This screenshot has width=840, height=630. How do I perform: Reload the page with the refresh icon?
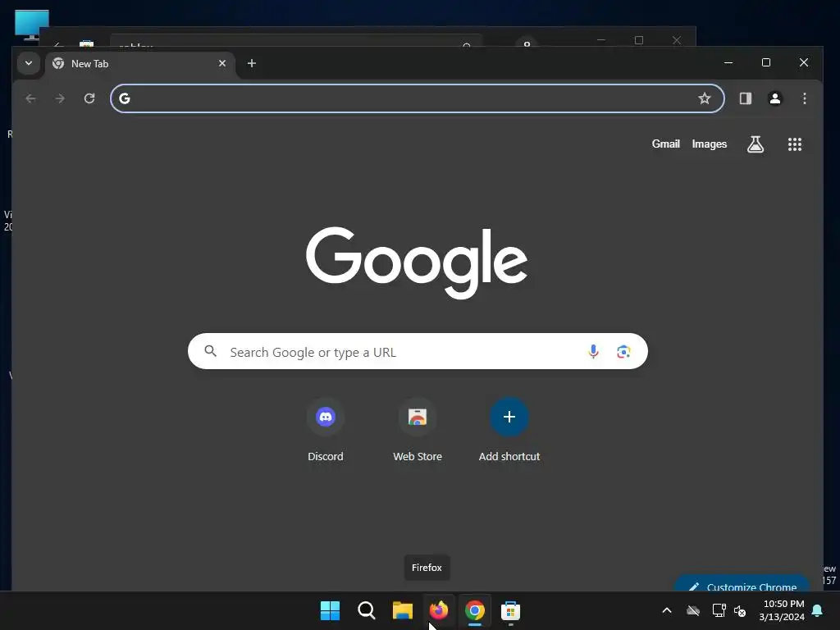tap(89, 98)
